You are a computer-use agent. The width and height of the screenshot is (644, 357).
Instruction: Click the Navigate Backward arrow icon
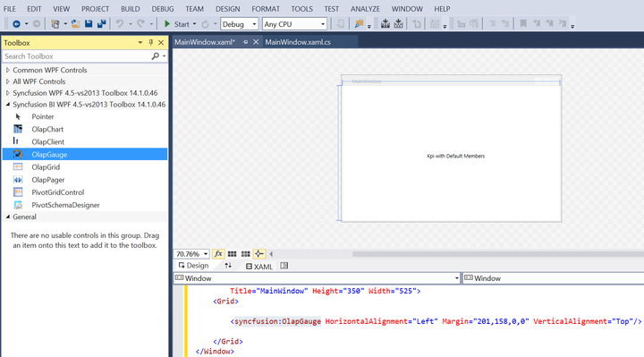16,24
